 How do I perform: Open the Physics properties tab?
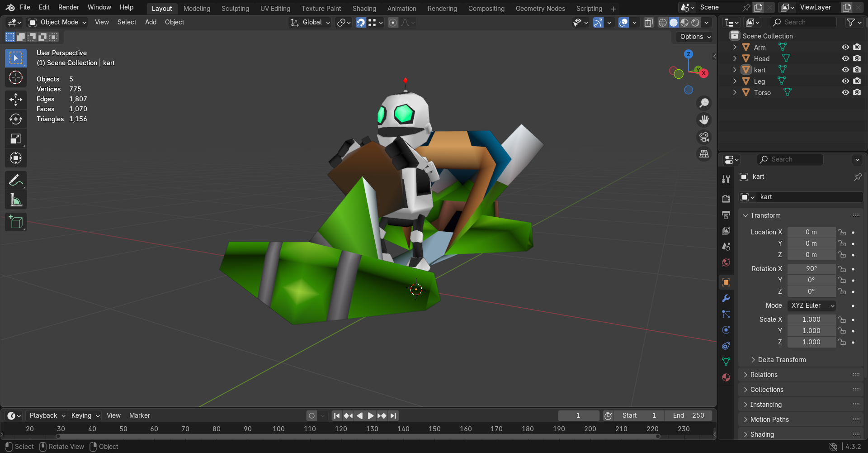click(726, 330)
